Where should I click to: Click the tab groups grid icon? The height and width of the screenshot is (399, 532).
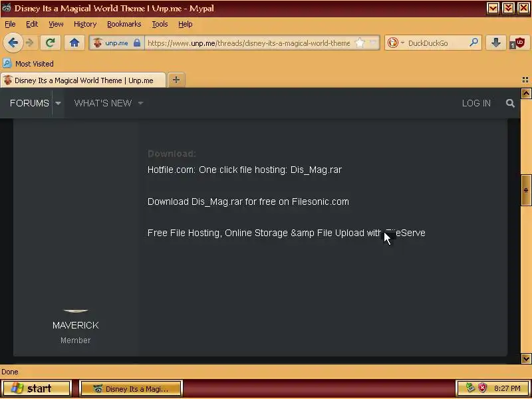pos(525,80)
